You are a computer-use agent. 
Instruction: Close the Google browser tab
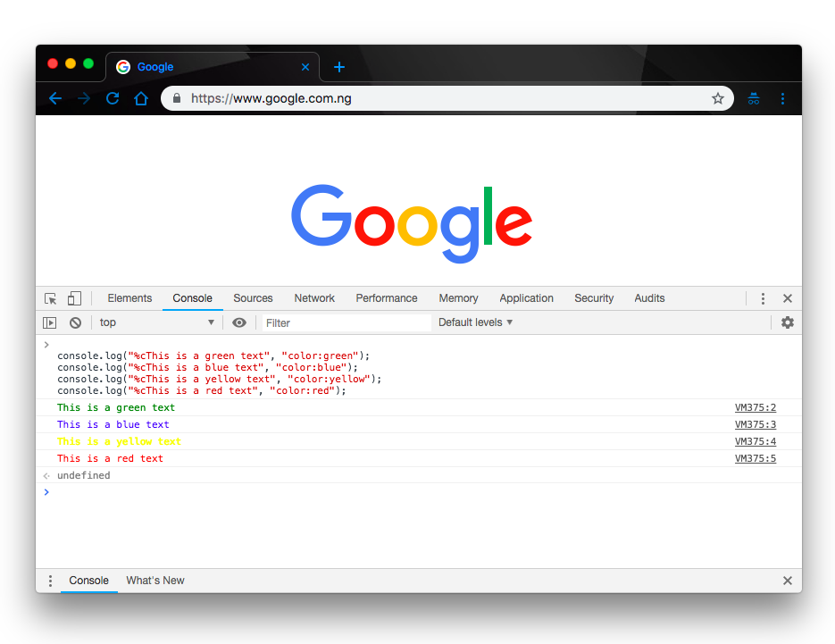(305, 67)
